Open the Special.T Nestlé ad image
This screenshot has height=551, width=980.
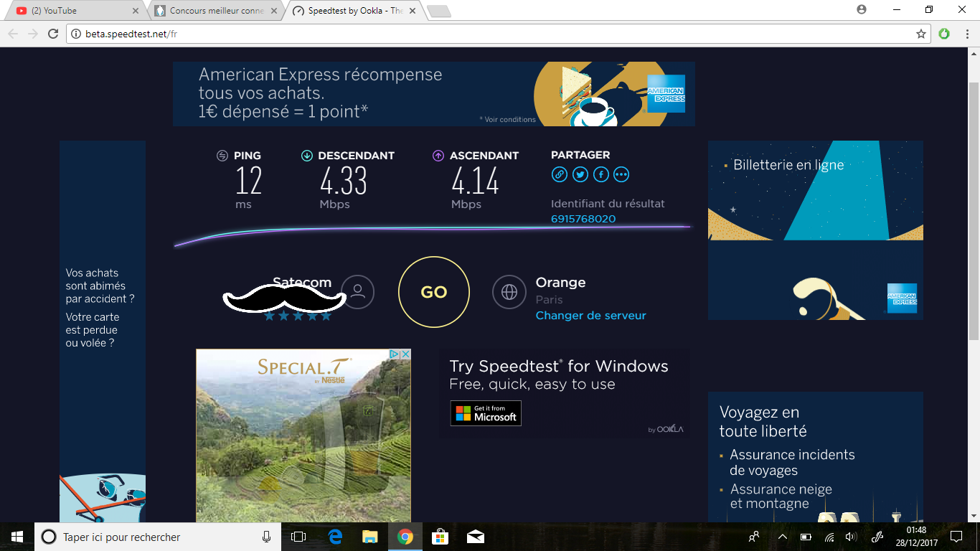pos(303,435)
